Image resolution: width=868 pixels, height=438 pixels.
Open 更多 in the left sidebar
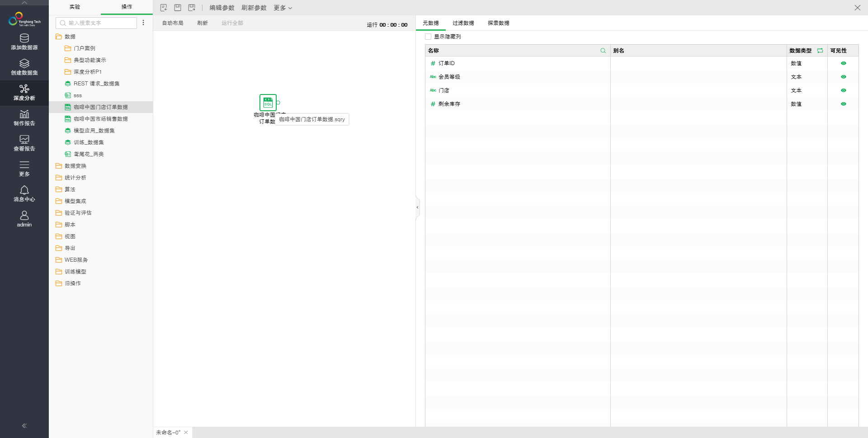click(24, 169)
